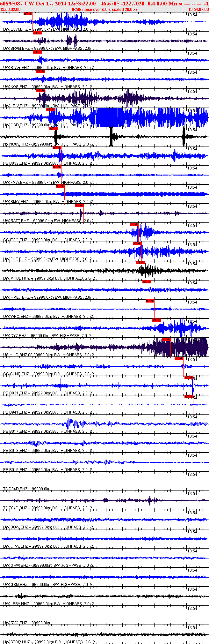Click the red pick flag on UW.WPO trace

[x=150, y=301]
